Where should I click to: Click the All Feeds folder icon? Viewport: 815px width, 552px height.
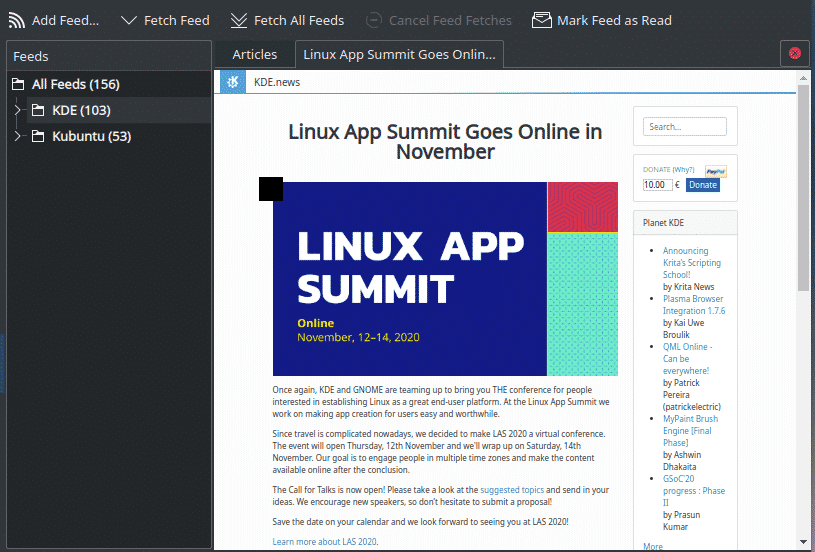tap(18, 84)
